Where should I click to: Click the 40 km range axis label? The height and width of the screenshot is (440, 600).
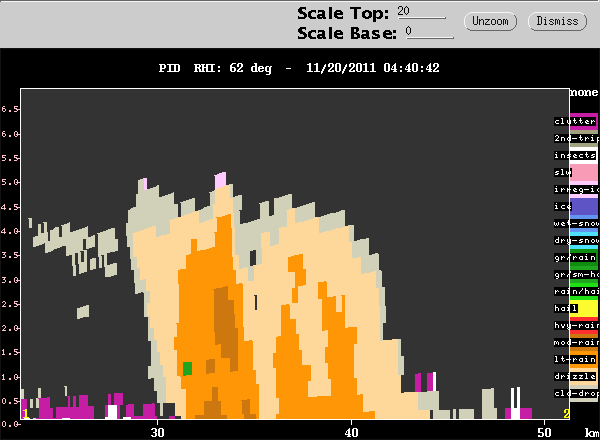point(351,433)
